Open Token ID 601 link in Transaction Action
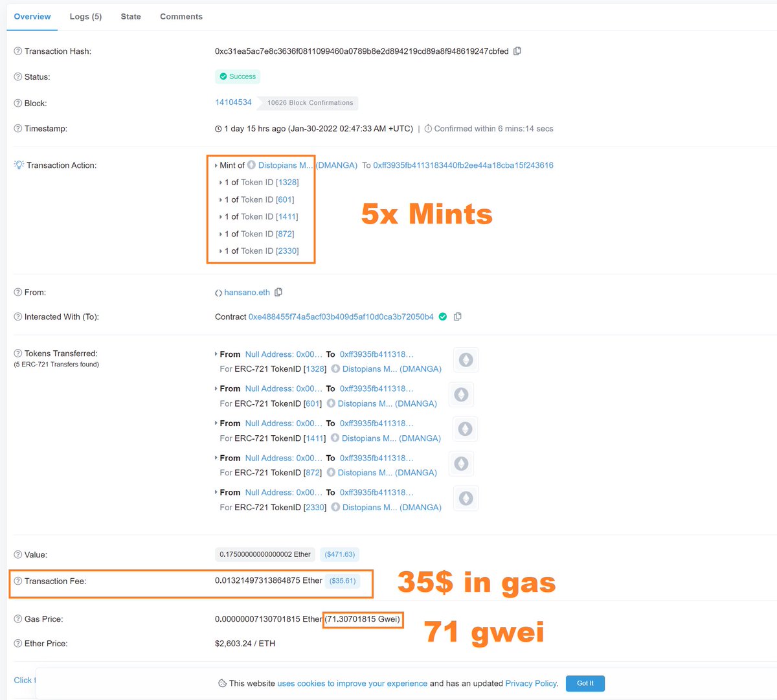 pyautogui.click(x=285, y=199)
